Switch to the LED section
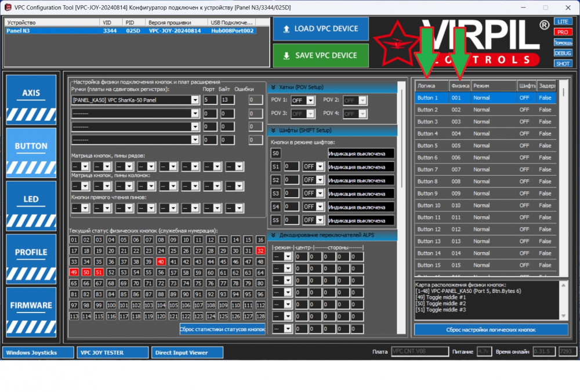The image size is (580, 392). (x=31, y=206)
